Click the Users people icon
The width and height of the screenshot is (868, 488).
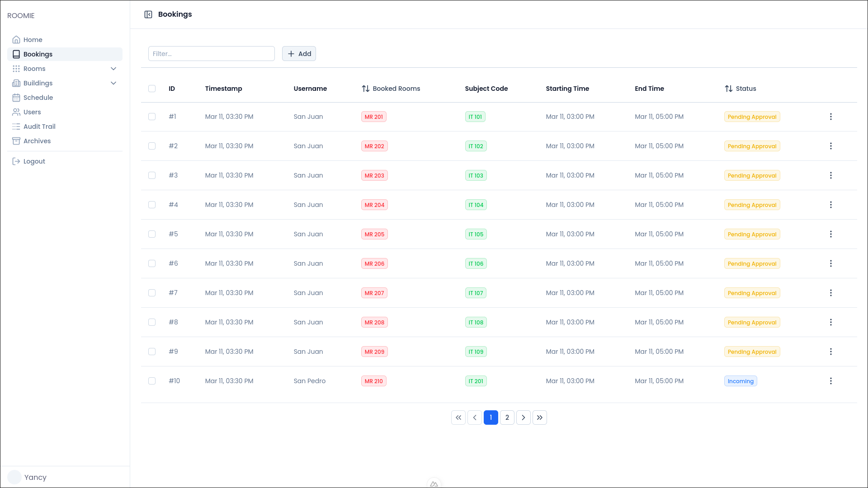pos(16,112)
